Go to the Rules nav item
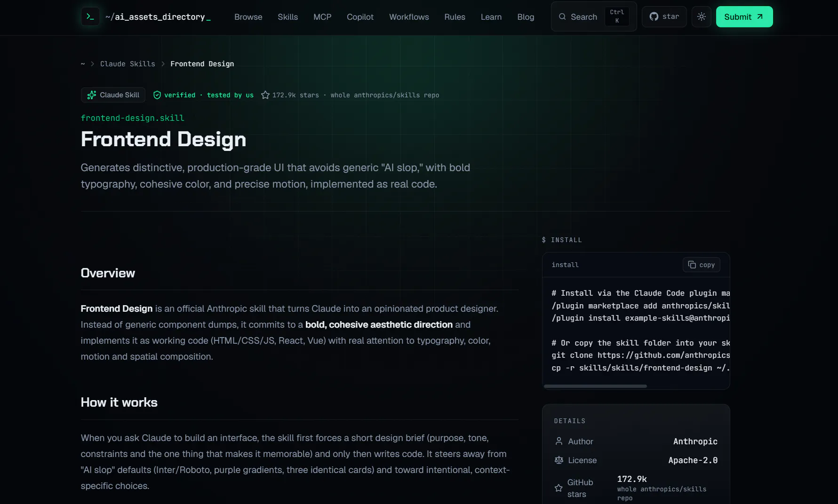 [x=455, y=17]
